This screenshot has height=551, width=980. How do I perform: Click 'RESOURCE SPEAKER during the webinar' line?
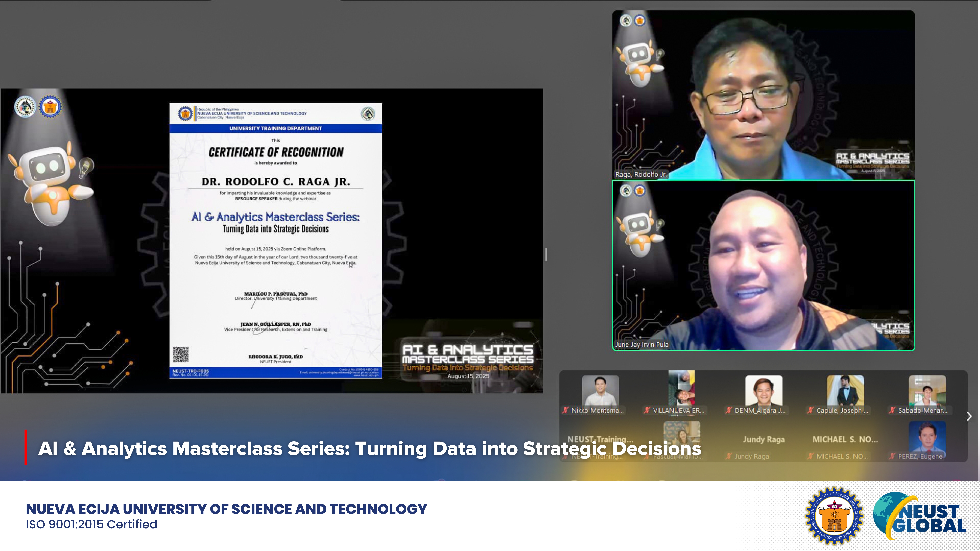tap(275, 199)
